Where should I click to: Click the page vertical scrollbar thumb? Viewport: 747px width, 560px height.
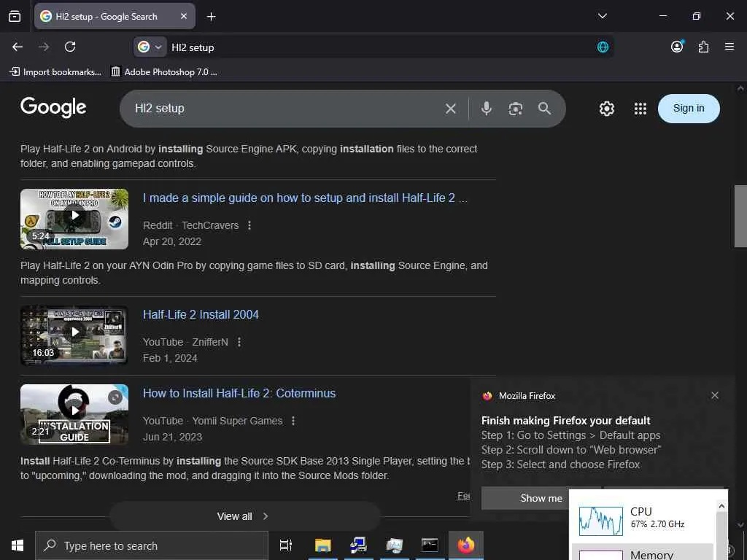click(740, 216)
